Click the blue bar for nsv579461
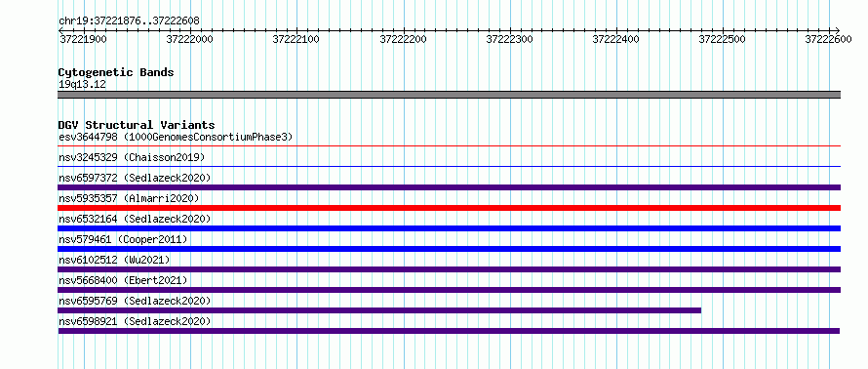Viewport: 868px width, 369px height. pyautogui.click(x=449, y=249)
